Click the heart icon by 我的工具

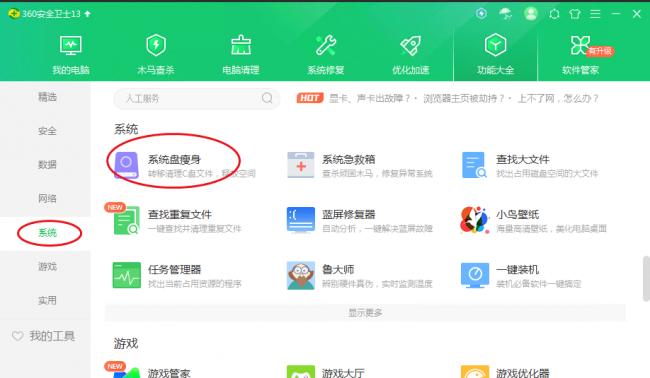tap(17, 336)
